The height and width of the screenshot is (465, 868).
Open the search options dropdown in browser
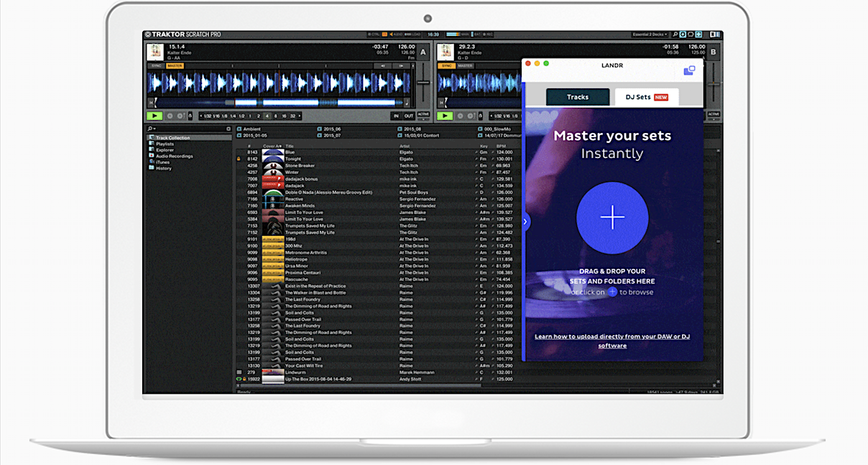153,129
